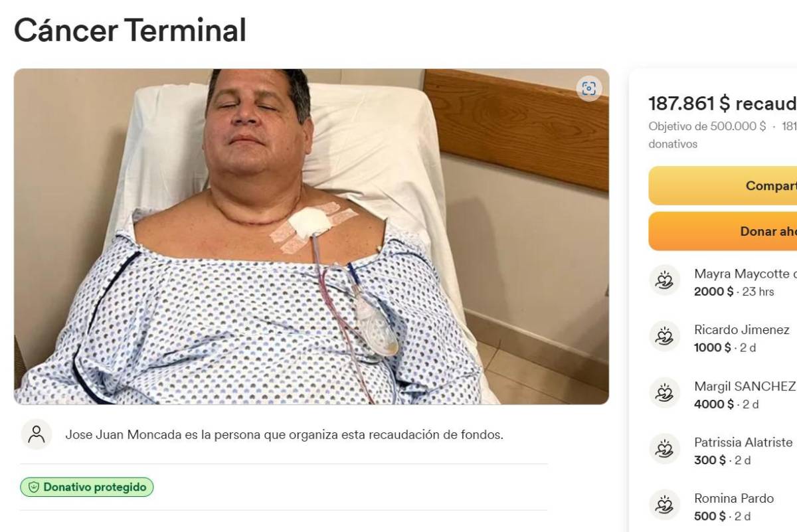Click the expand image icon on the photo
This screenshot has height=532, width=797.
pyautogui.click(x=588, y=89)
